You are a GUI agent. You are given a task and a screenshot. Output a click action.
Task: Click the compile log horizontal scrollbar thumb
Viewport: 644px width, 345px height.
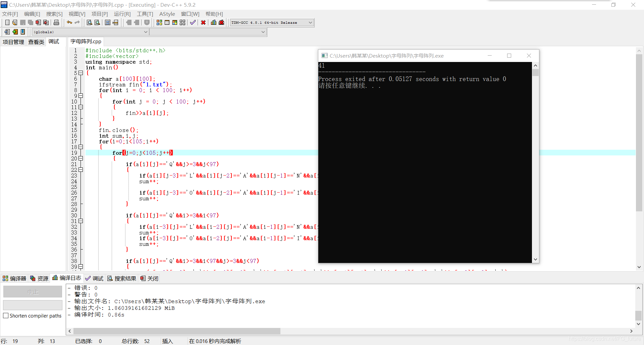(177, 331)
